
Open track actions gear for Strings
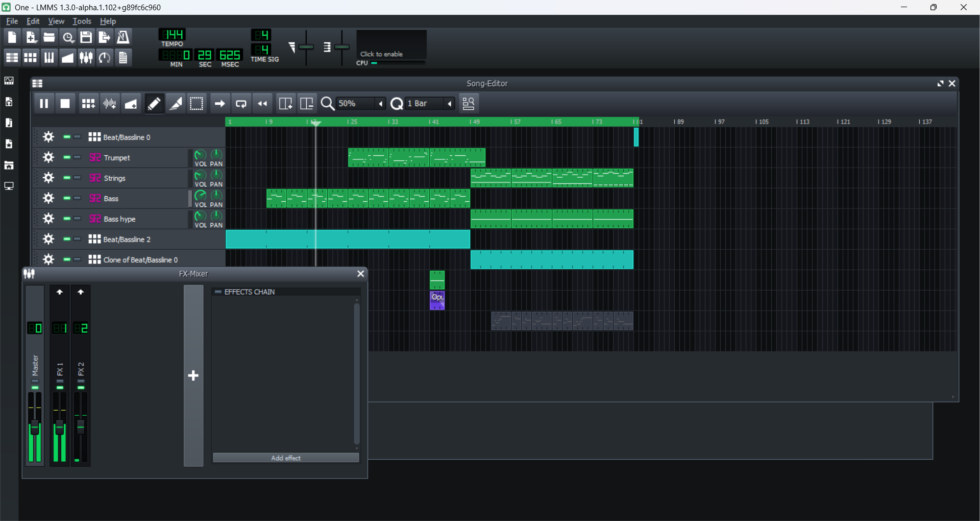click(x=48, y=178)
